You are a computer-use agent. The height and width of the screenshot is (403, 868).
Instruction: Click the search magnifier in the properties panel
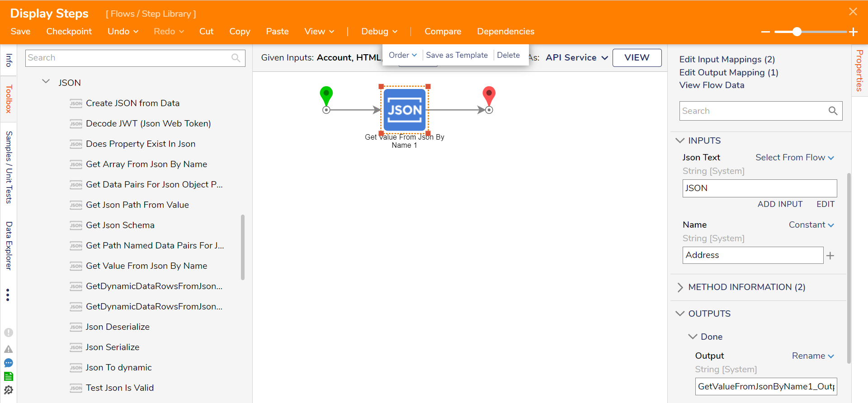[833, 111]
